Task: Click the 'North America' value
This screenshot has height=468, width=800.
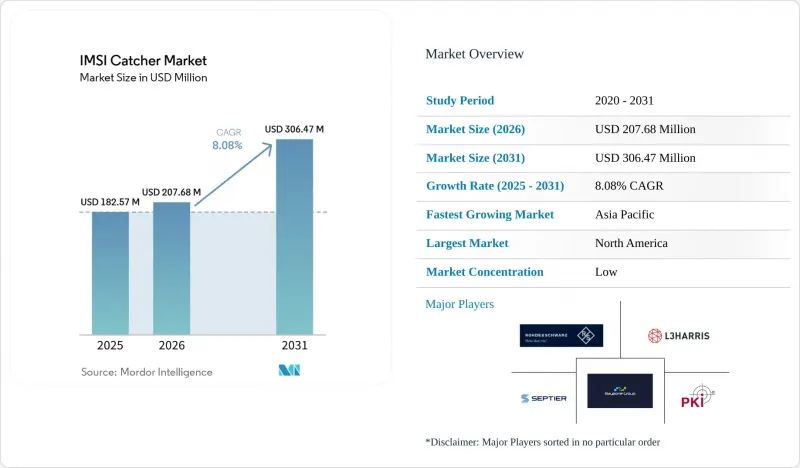Action: [x=631, y=243]
